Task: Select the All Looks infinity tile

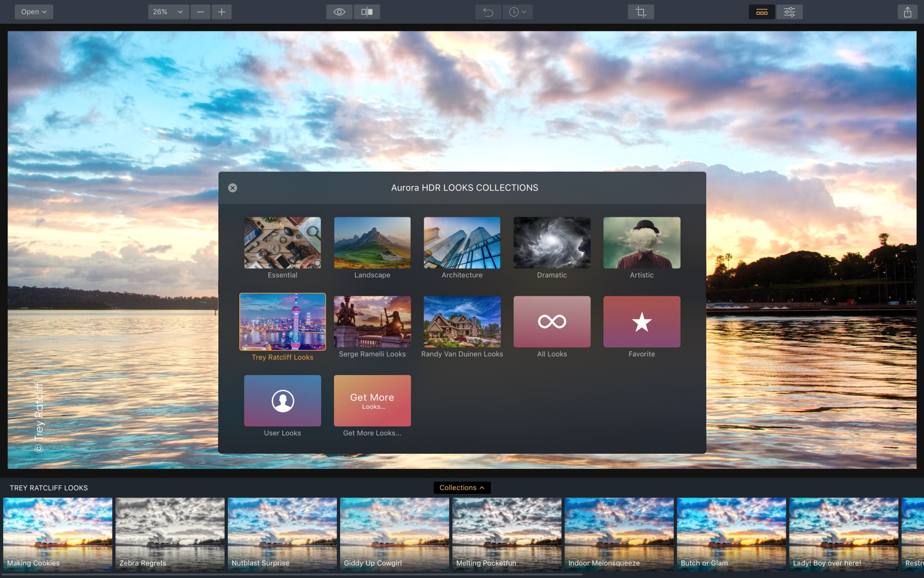Action: point(552,322)
